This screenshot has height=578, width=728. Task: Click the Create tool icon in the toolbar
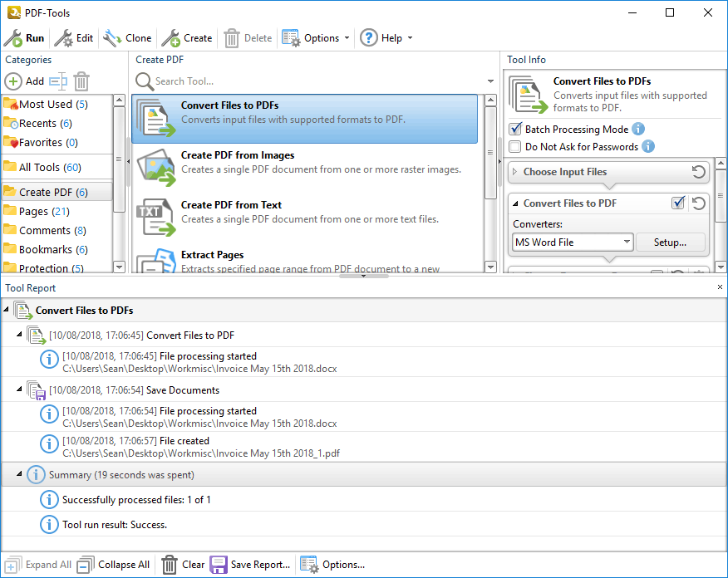[x=170, y=38]
